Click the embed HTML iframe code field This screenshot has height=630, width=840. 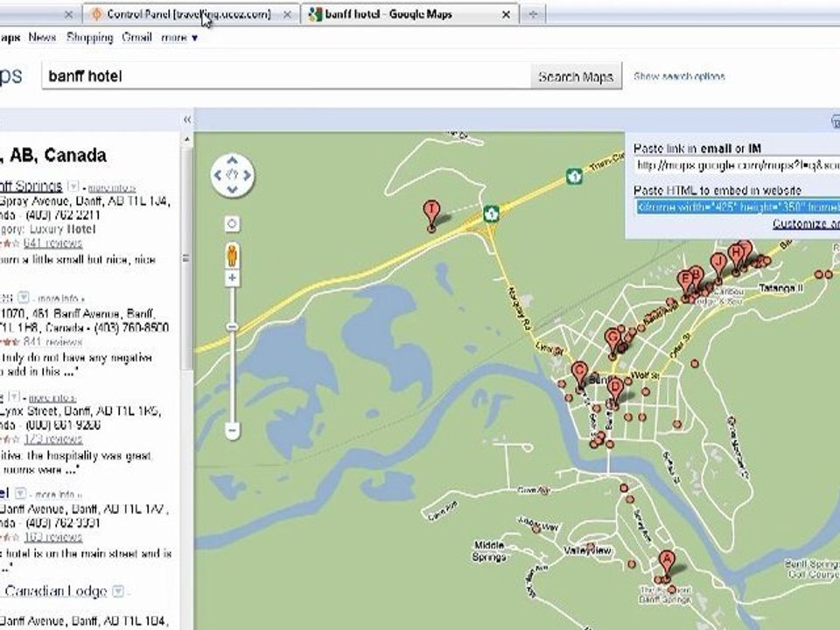[738, 206]
